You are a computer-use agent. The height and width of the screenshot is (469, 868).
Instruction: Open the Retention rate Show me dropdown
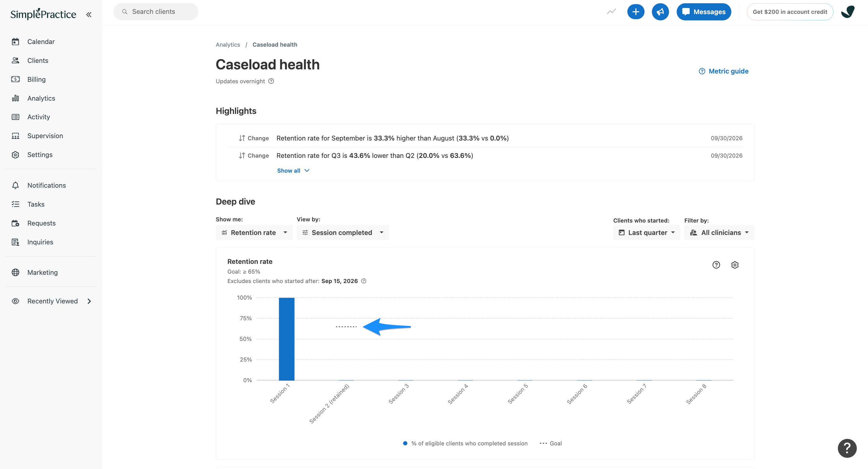254,233
